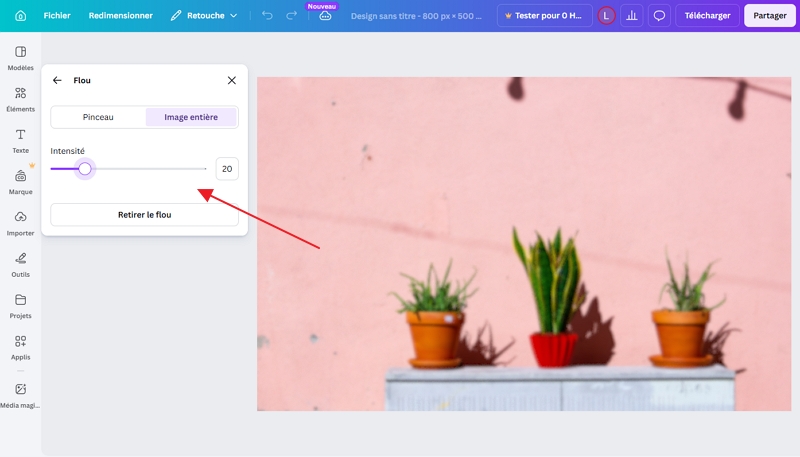The image size is (800, 457).
Task: Open Outils in the sidebar
Action: (20, 265)
